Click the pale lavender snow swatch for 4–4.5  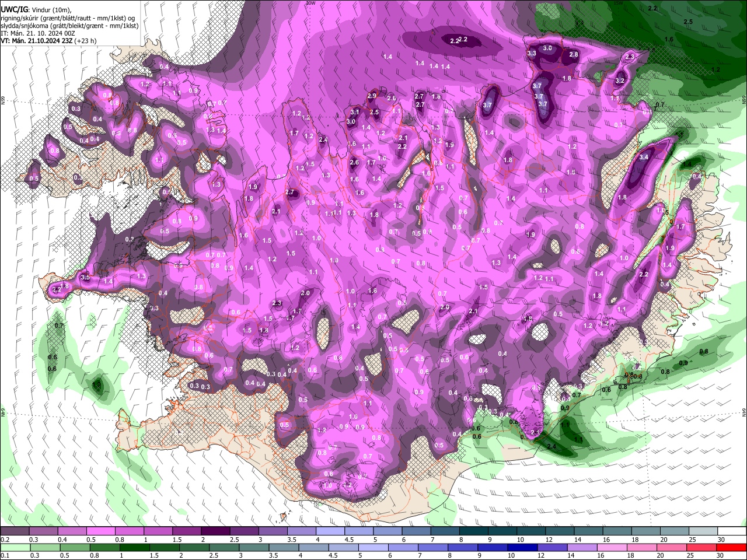pyautogui.click(x=330, y=531)
